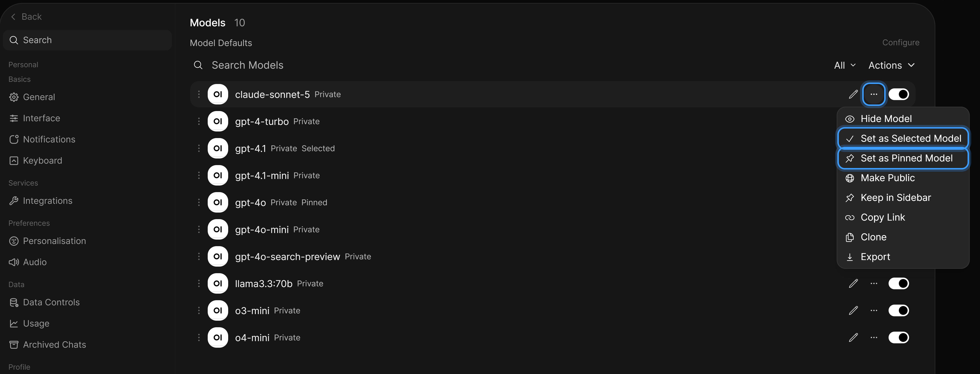Choose Clone from menu
The height and width of the screenshot is (374, 980).
click(x=903, y=237)
